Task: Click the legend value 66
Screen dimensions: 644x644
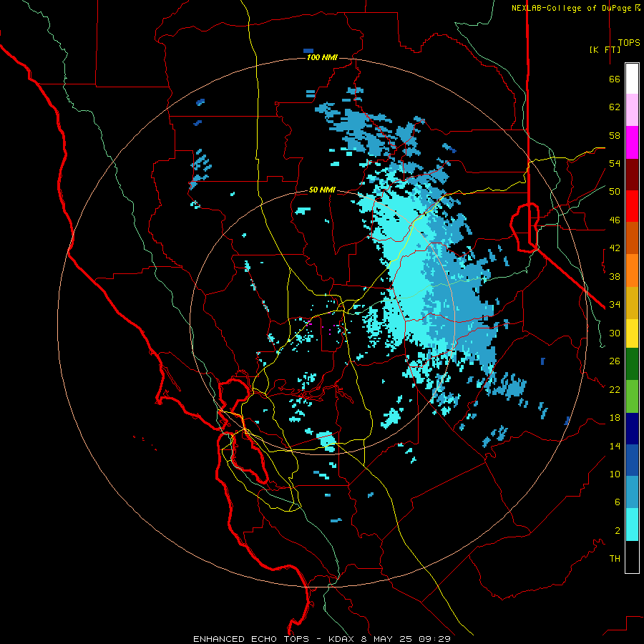Action: (615, 79)
